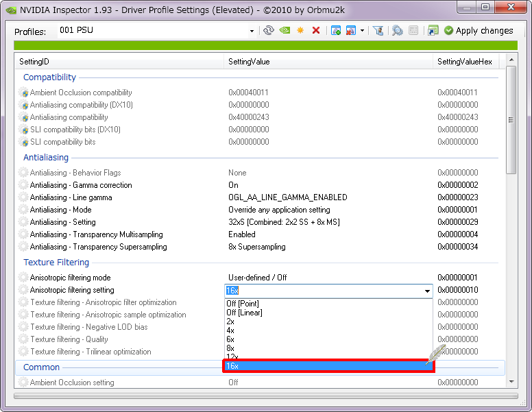Click gear icon beside Antialiasing - Transparency Supersampling
The image size is (532, 412).
23,247
